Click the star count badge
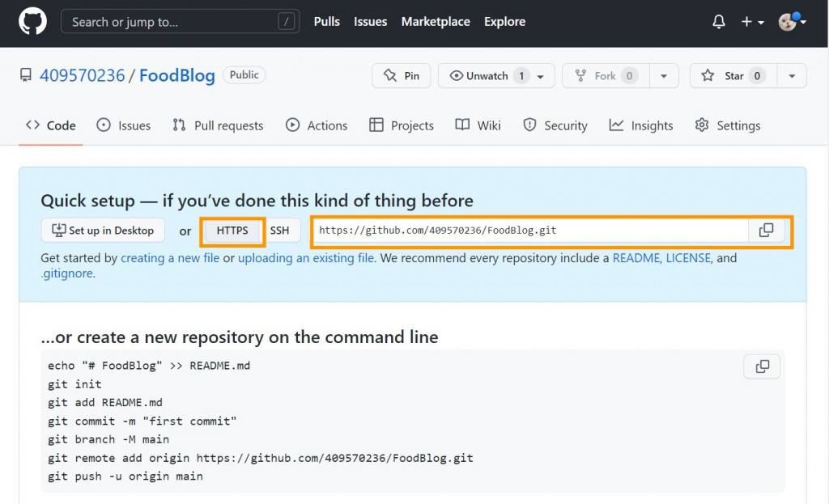829x504 pixels. click(x=757, y=75)
